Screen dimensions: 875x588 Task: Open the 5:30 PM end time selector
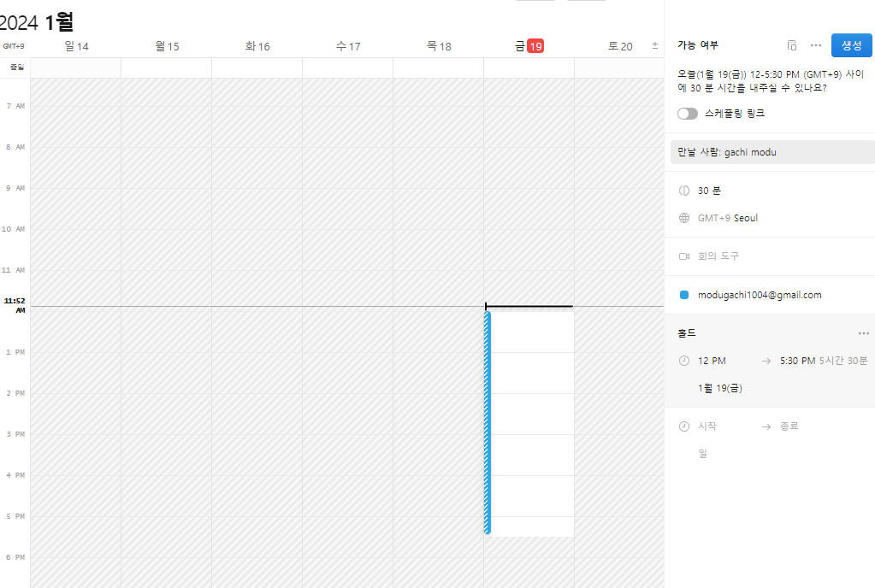point(795,360)
